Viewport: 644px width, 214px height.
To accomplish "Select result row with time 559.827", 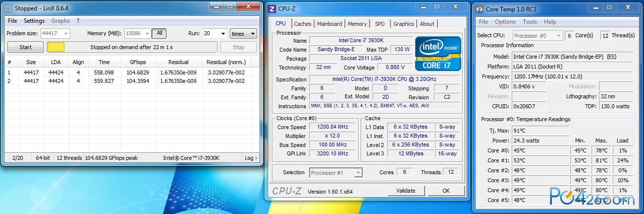I will [x=131, y=81].
